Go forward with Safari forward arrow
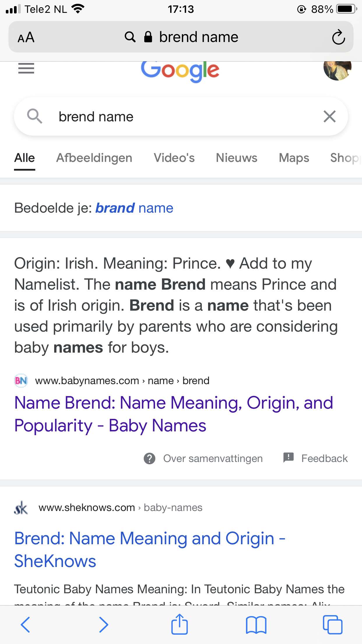The image size is (362, 644). (x=103, y=624)
